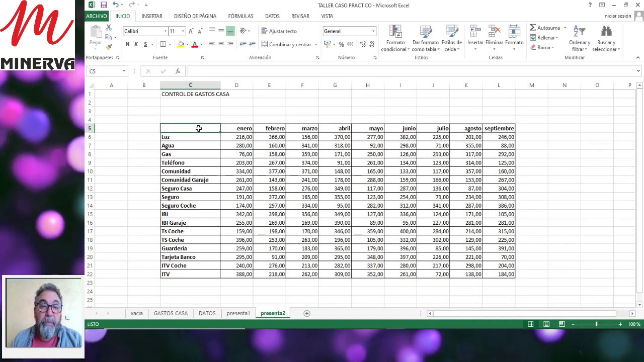Apply the yellow fill color bucket
This screenshot has width=644, height=362.
(181, 44)
